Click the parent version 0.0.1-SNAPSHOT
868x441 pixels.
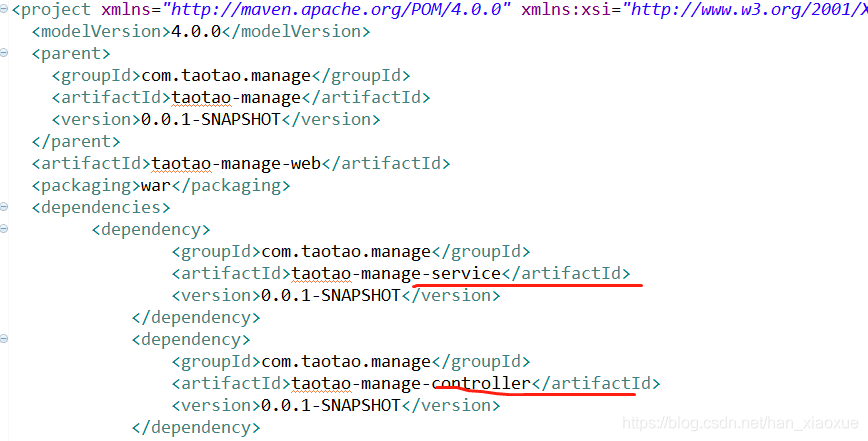point(211,120)
